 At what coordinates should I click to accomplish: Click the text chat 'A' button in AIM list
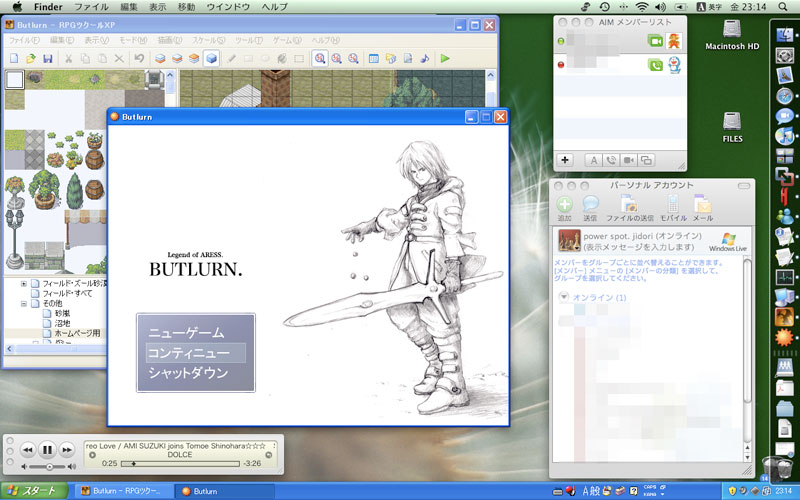coord(594,160)
